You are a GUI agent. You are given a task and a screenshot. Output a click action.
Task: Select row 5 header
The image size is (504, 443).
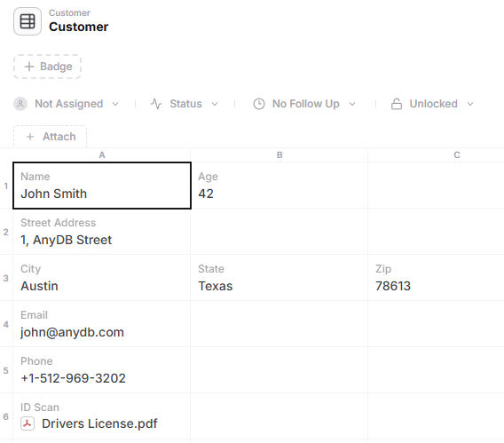pos(6,370)
